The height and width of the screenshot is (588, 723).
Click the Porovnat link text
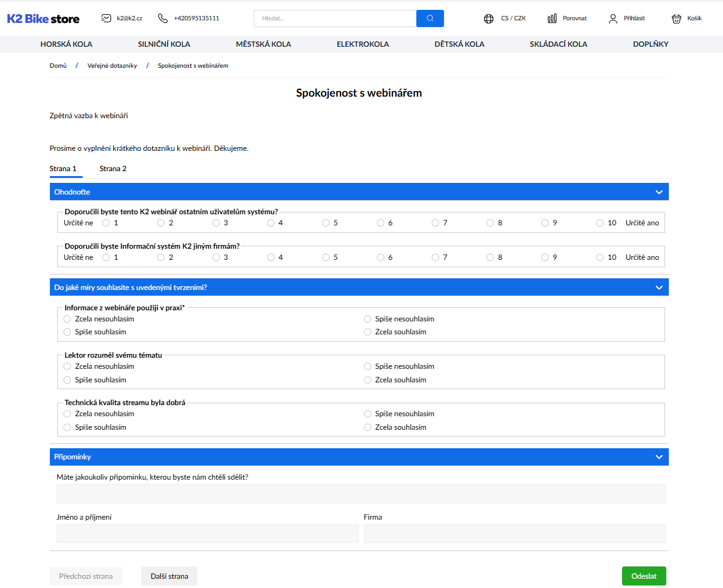coord(575,18)
